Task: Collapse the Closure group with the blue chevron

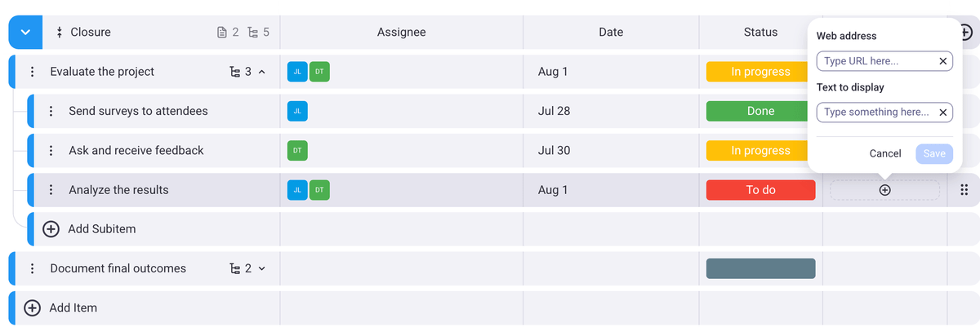Action: pyautogui.click(x=25, y=33)
